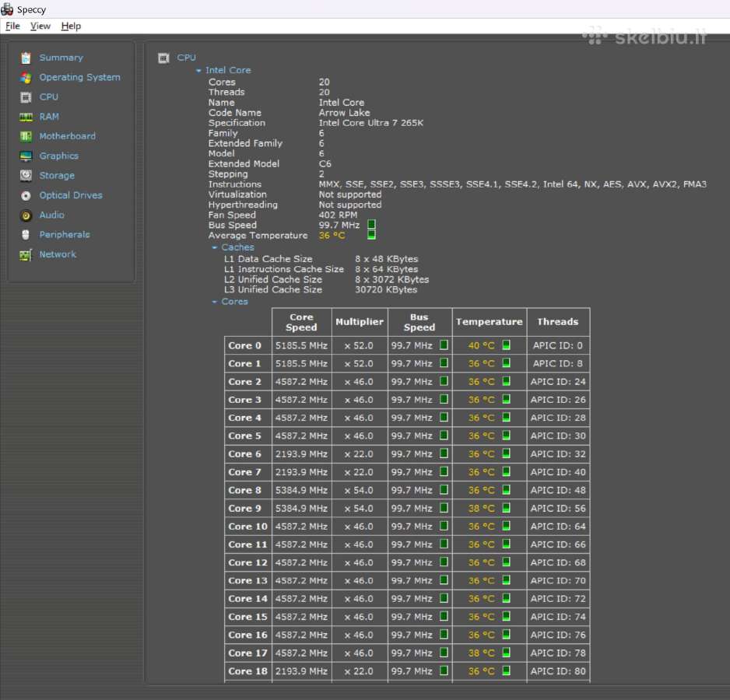Open the Network section

58,254
